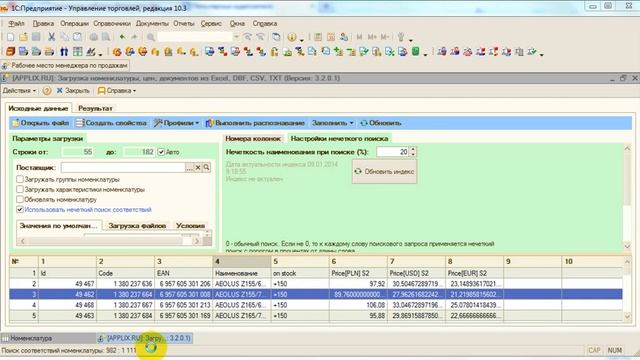This screenshot has width=640, height=360.
Task: Click vertical scrollbar of the data table
Action: click(627, 289)
